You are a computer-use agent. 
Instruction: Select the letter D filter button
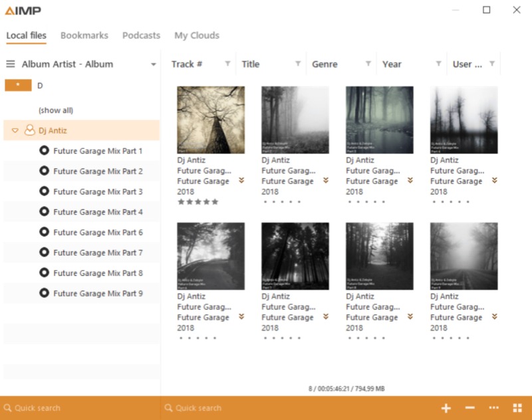pos(17,85)
